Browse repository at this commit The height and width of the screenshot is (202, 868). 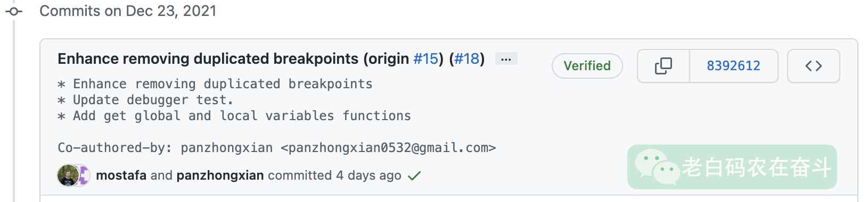[814, 66]
